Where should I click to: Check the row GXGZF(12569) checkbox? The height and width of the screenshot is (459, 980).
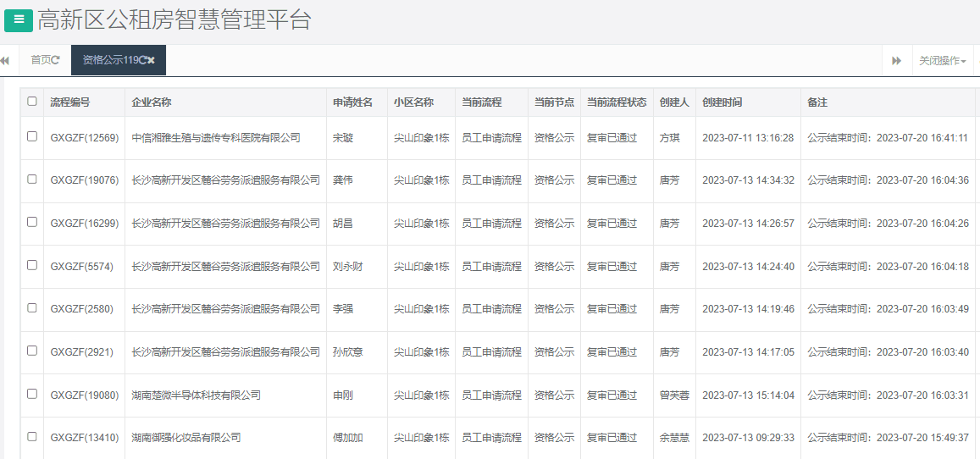tap(32, 136)
